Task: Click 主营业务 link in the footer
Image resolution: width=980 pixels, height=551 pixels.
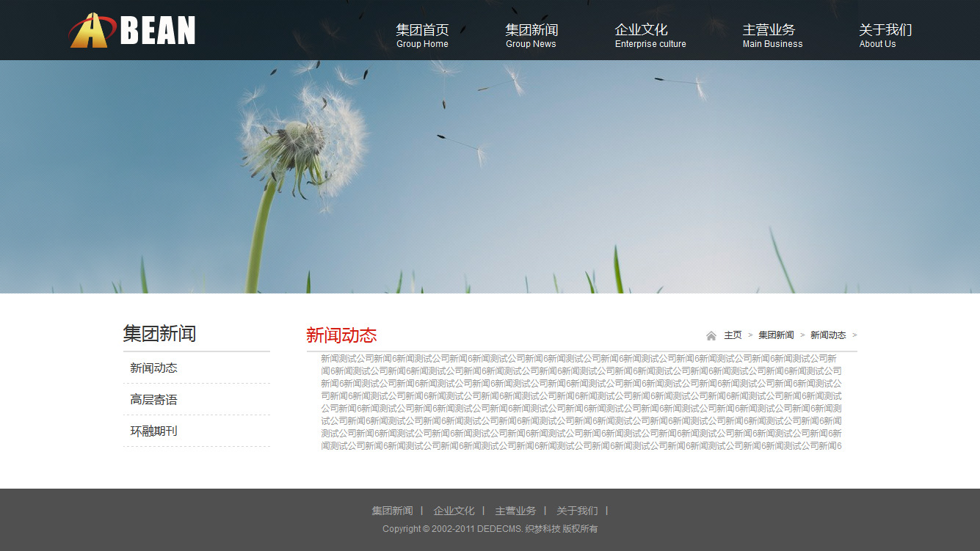Action: click(x=515, y=511)
